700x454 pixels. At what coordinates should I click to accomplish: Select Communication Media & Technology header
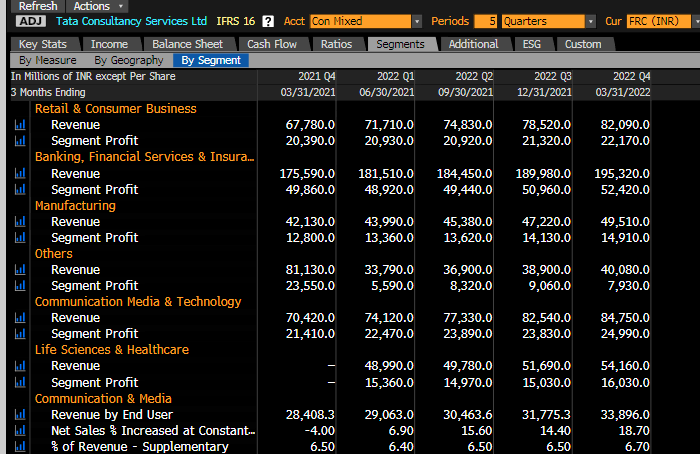pos(138,302)
